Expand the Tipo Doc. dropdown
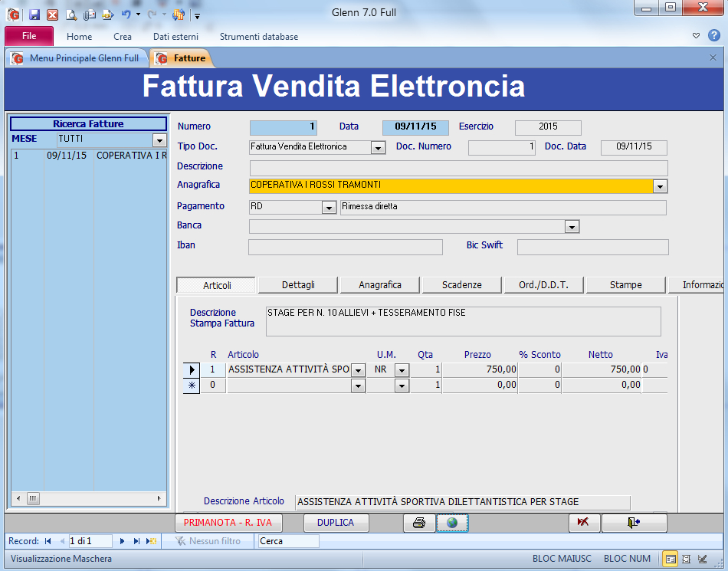This screenshot has width=728, height=571. coord(378,148)
